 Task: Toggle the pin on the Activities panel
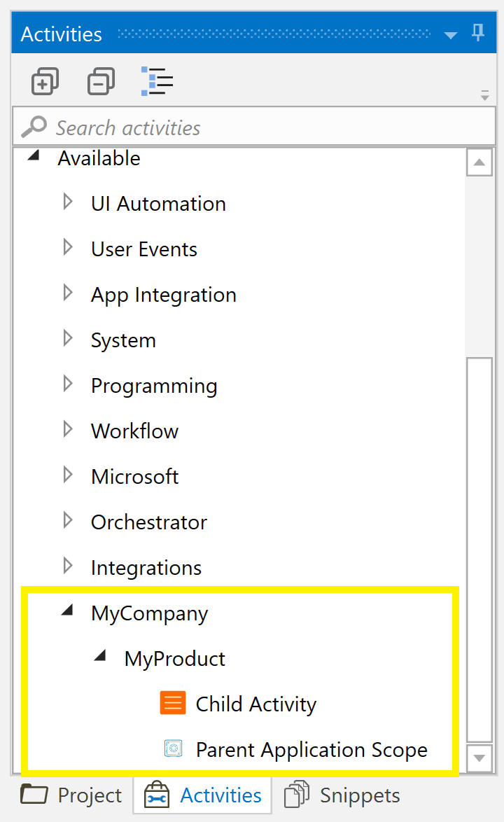[x=478, y=32]
